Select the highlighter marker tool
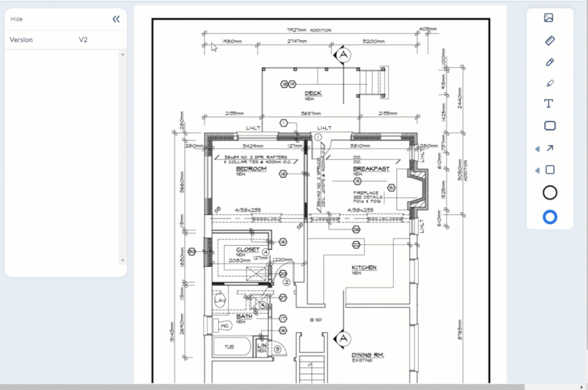The height and width of the screenshot is (390, 588). [550, 83]
